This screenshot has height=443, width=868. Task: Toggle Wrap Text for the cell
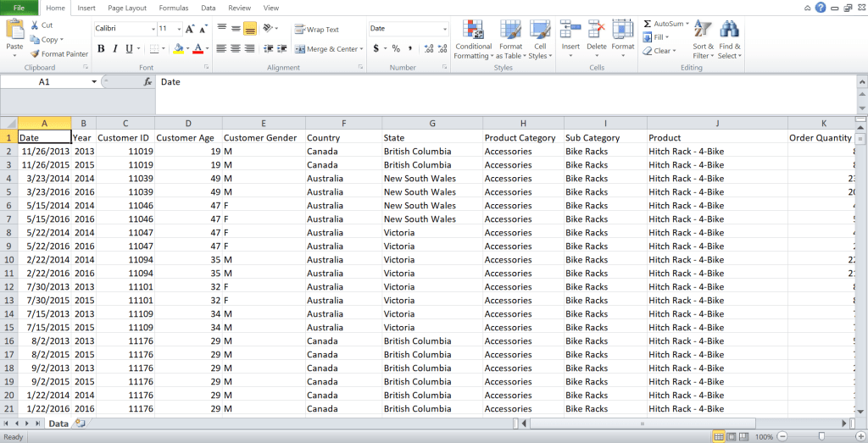(x=316, y=30)
